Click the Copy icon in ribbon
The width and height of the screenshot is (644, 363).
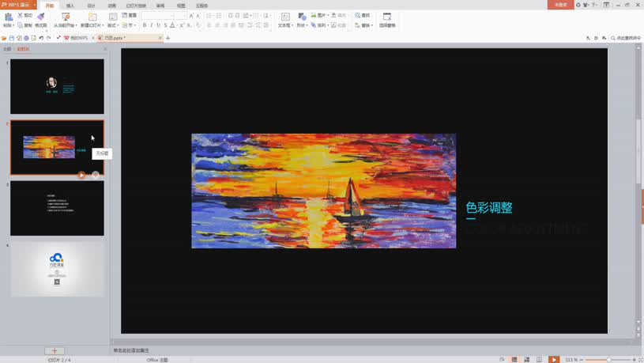20,25
